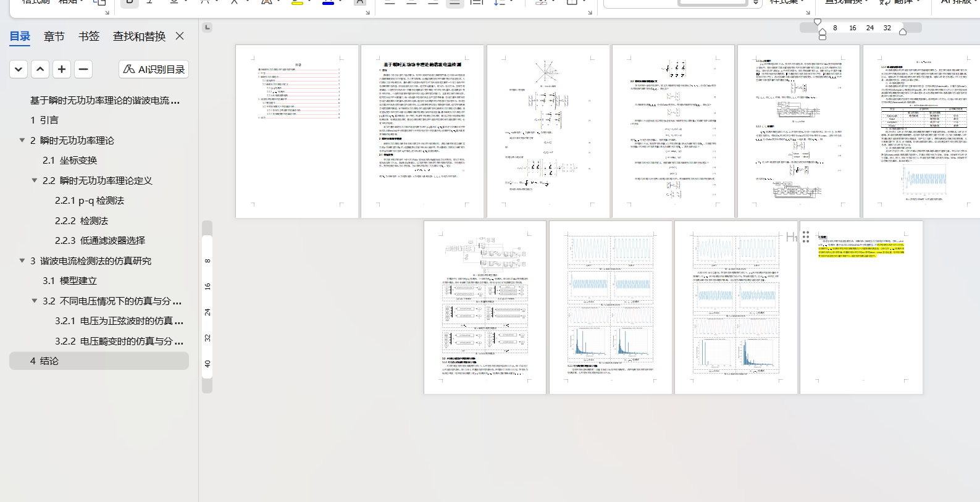
Task: Collapse the '2 瞬时无功功率理论' outline section
Action: pos(22,140)
